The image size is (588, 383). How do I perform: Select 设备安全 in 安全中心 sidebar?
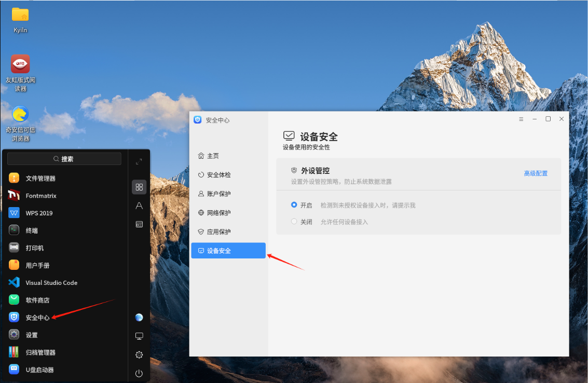click(x=228, y=251)
